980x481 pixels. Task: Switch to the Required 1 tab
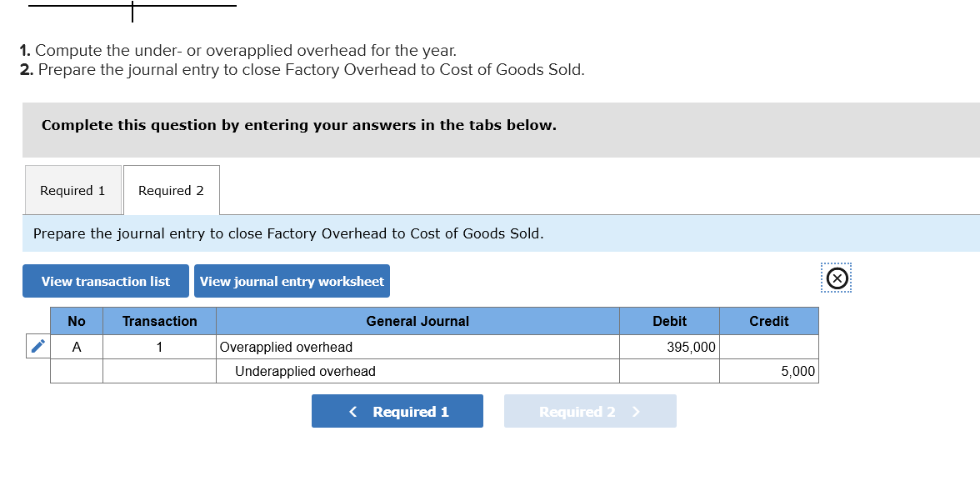[x=72, y=190]
